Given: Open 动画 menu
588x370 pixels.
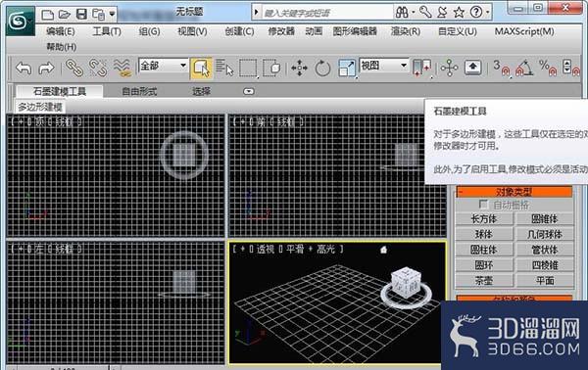Looking at the screenshot, I should [x=314, y=31].
